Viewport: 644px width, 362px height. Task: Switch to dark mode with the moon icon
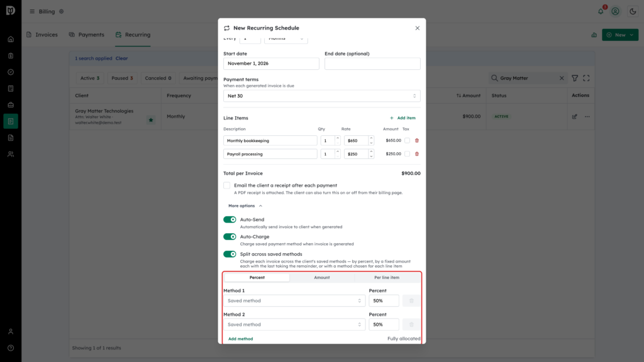click(x=633, y=11)
